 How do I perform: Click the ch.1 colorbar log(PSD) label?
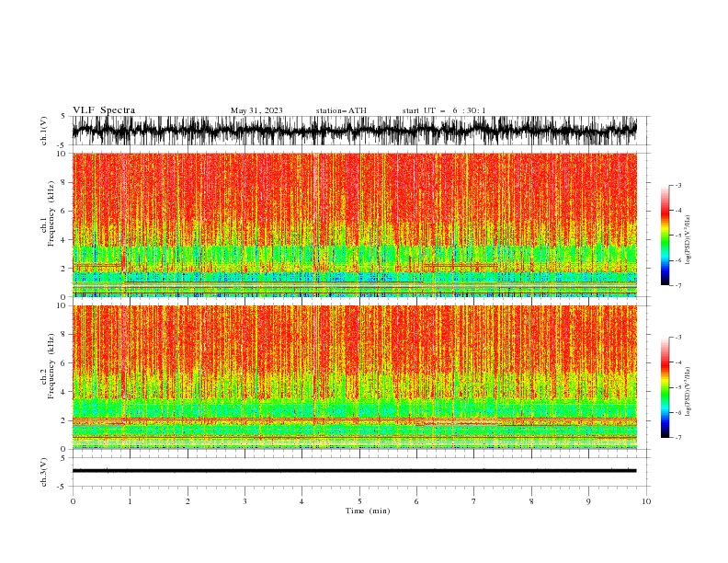coord(688,240)
